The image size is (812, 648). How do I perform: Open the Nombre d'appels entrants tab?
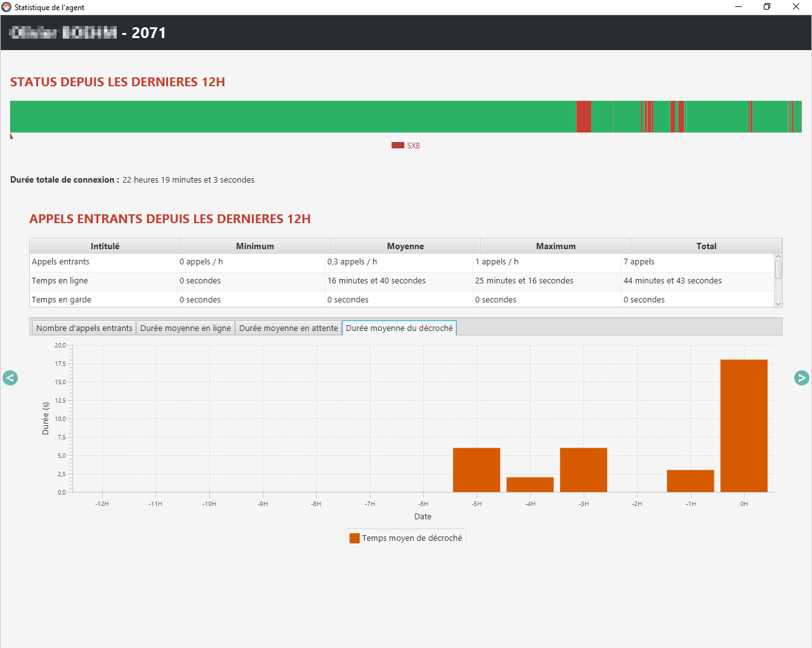pyautogui.click(x=84, y=328)
